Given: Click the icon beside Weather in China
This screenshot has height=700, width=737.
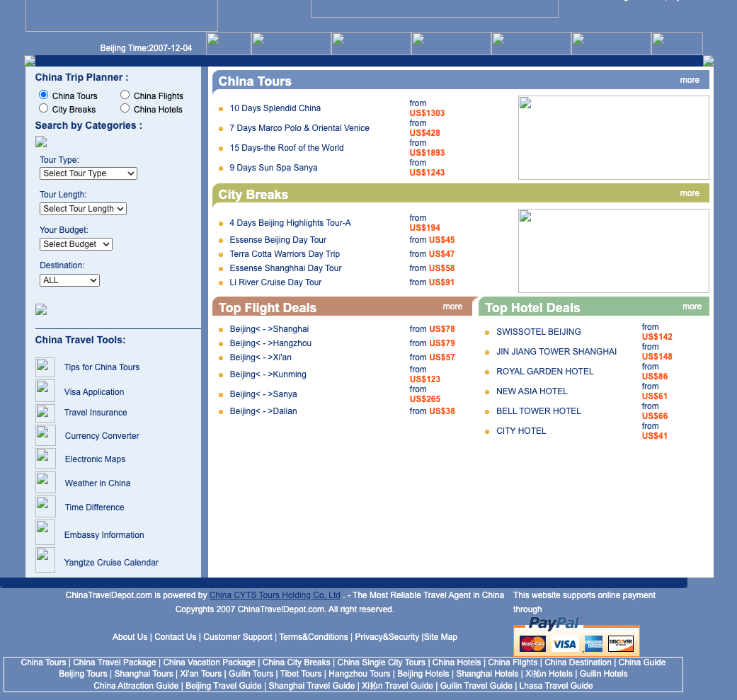Looking at the screenshot, I should (45, 482).
